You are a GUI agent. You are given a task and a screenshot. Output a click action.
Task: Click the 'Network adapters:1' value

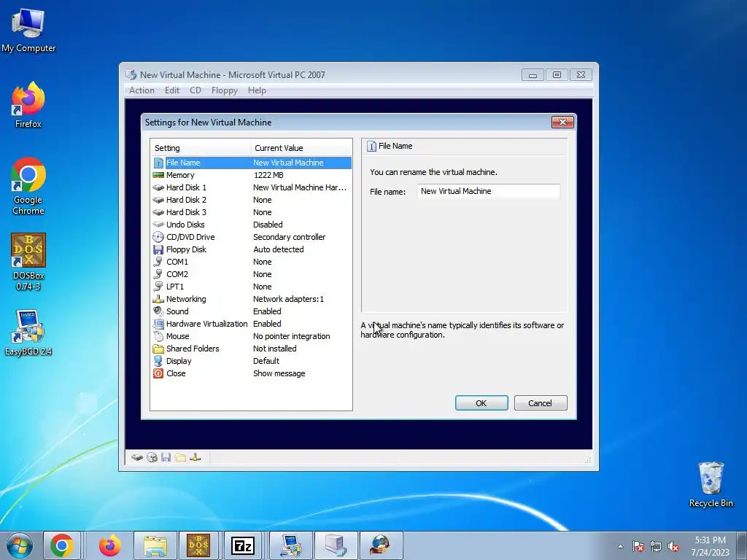(288, 299)
